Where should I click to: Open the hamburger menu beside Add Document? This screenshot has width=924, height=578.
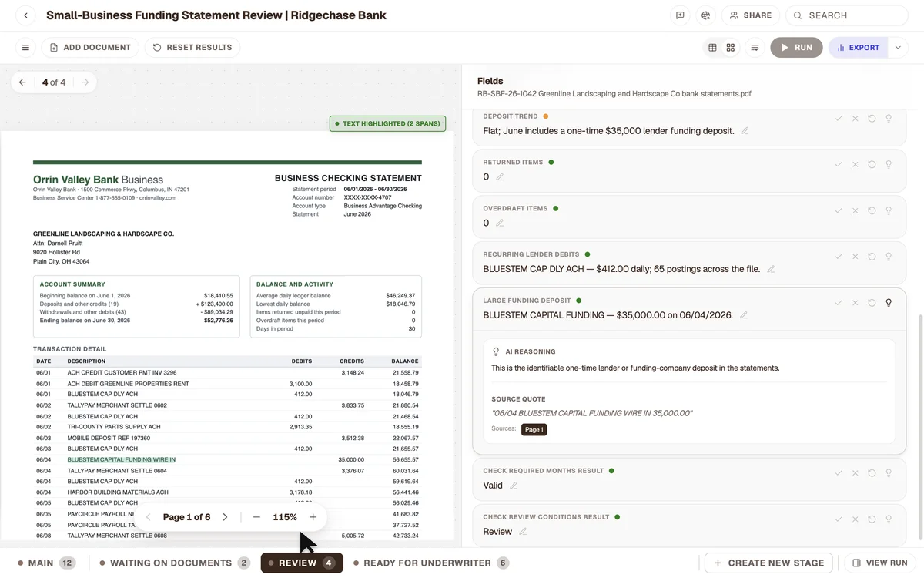[25, 48]
